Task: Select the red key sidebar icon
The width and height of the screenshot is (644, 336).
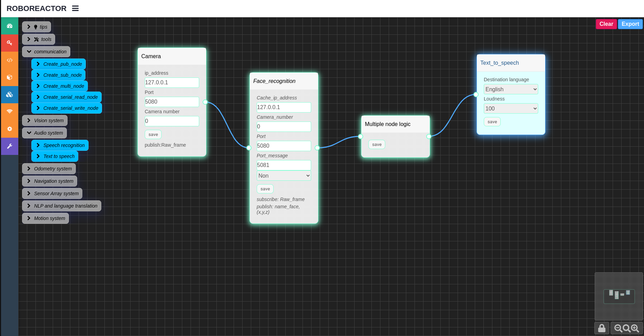Action: [x=10, y=43]
